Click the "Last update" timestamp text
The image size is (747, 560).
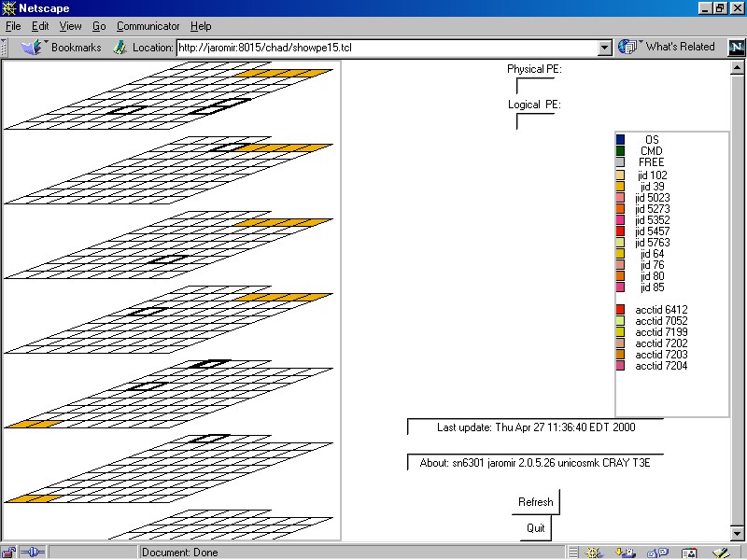click(536, 427)
